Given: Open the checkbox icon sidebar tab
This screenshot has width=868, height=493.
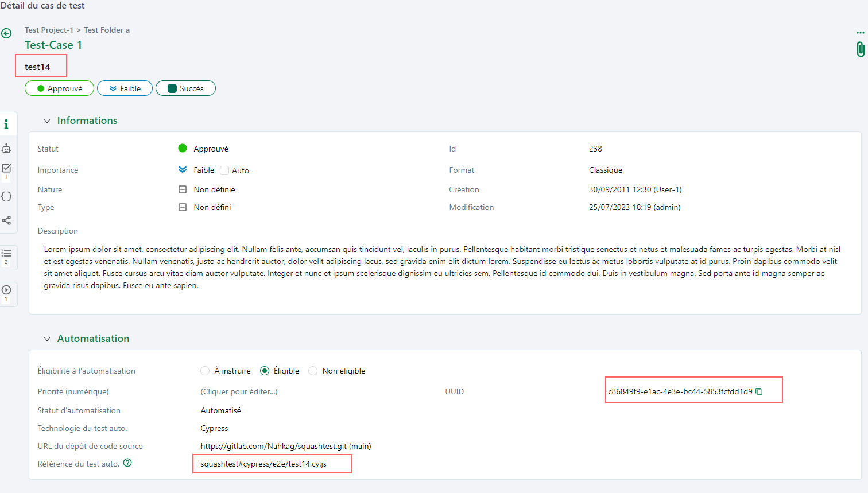Looking at the screenshot, I should tap(6, 168).
